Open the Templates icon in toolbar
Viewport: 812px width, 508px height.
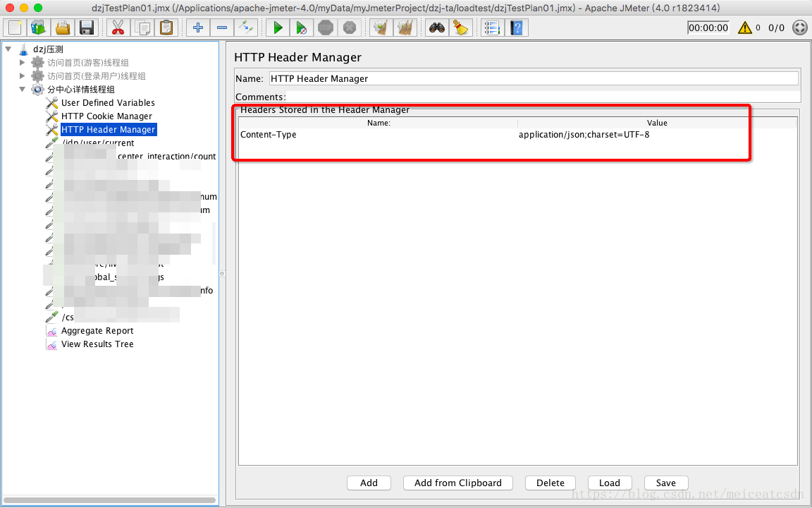click(x=39, y=28)
